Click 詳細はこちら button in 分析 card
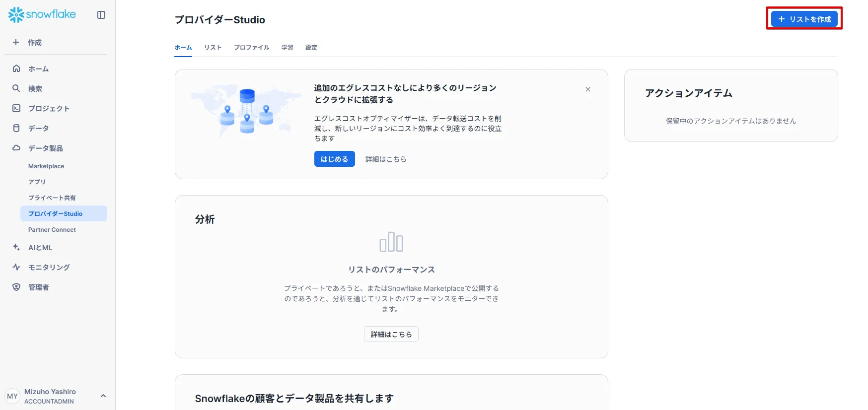The height and width of the screenshot is (410, 868). (391, 334)
